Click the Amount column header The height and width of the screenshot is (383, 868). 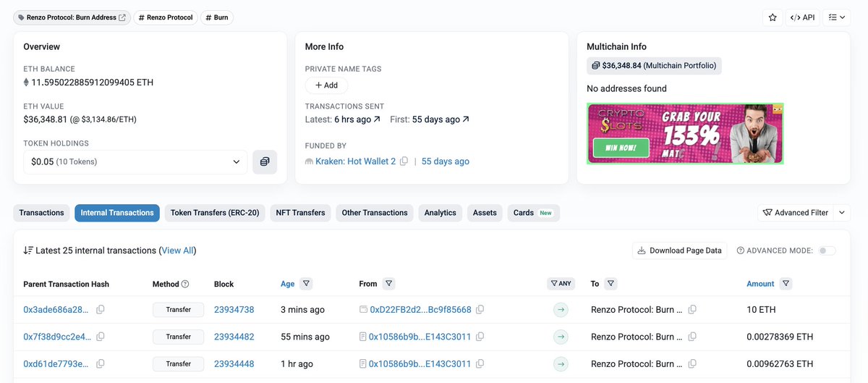click(x=760, y=284)
